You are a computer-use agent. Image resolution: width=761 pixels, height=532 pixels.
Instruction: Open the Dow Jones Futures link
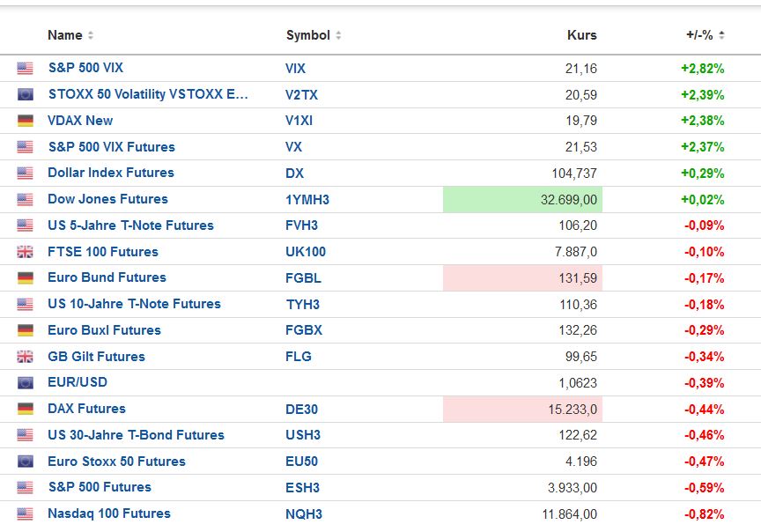pos(107,198)
